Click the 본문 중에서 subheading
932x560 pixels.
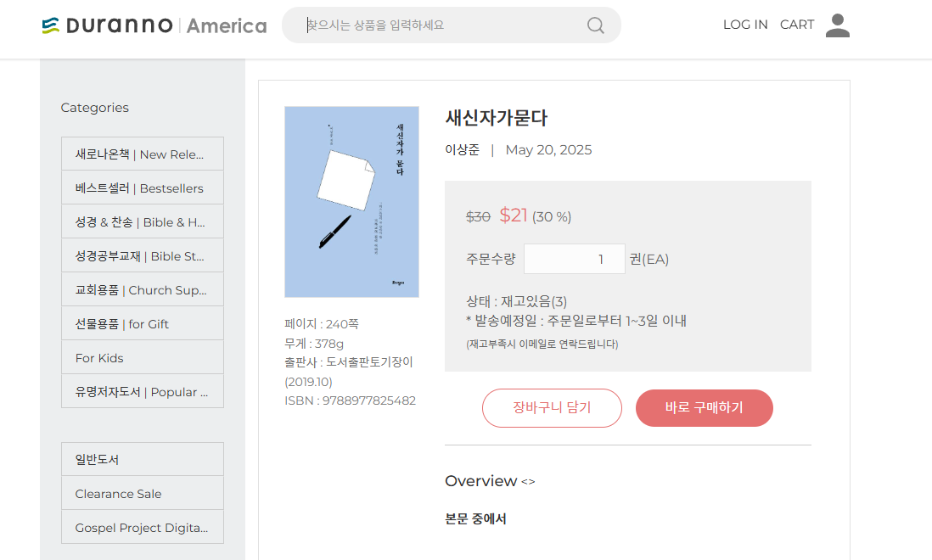tap(475, 518)
